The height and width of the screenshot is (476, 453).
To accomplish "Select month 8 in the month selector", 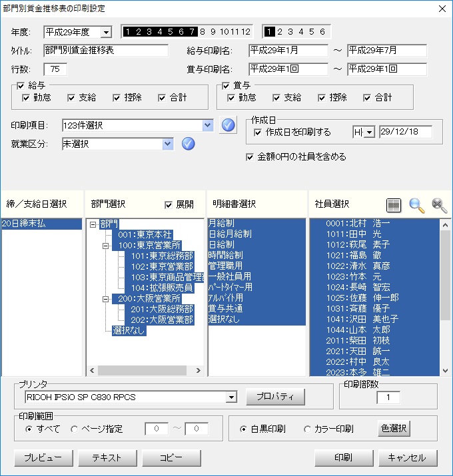I will pyautogui.click(x=203, y=31).
